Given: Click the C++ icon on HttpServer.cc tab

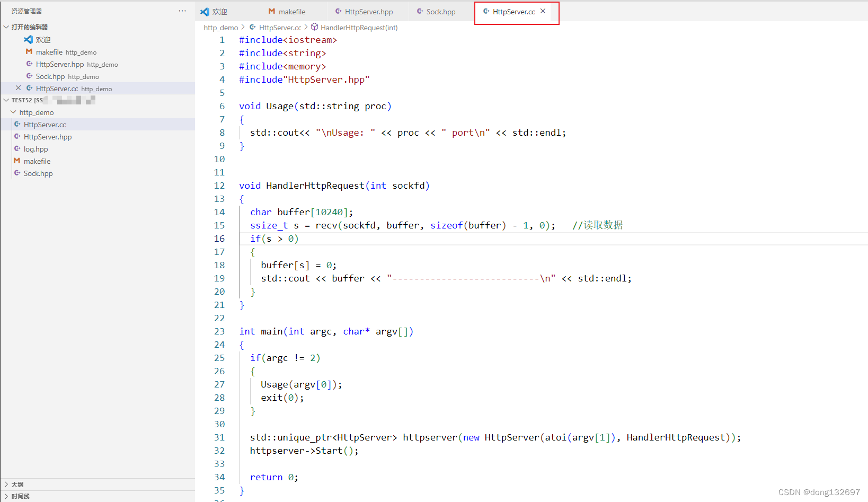Looking at the screenshot, I should [x=486, y=11].
